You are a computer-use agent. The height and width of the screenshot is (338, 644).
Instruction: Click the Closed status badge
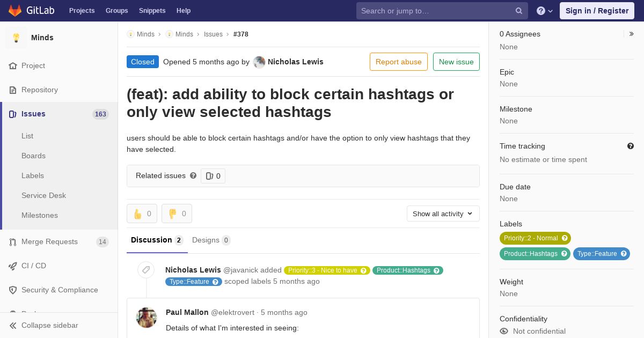(x=143, y=62)
